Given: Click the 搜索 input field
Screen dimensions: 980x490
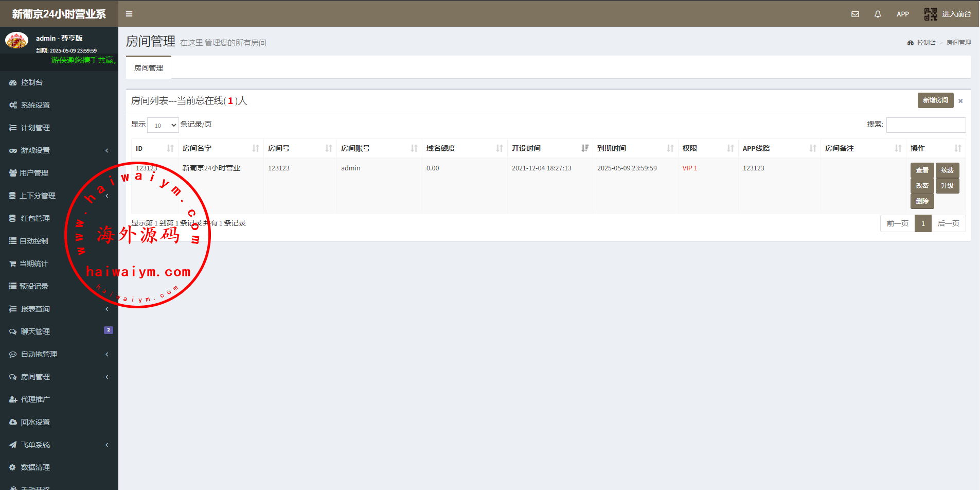Looking at the screenshot, I should 925,125.
